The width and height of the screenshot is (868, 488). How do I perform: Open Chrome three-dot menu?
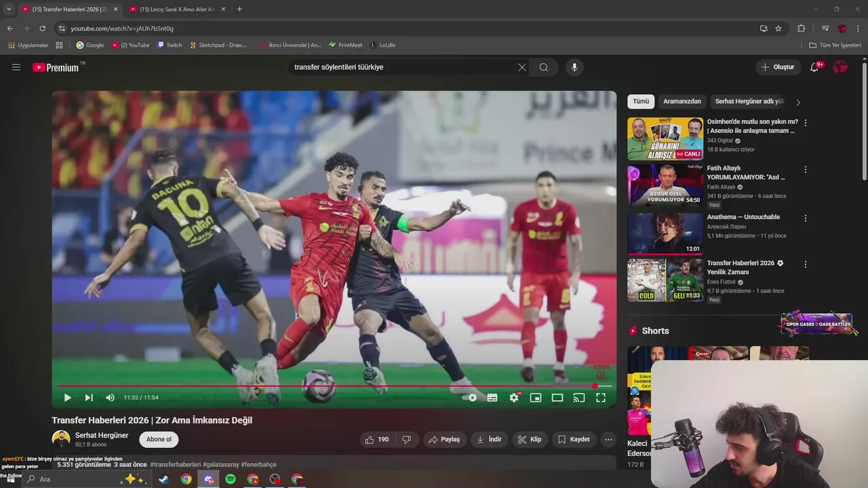point(859,28)
